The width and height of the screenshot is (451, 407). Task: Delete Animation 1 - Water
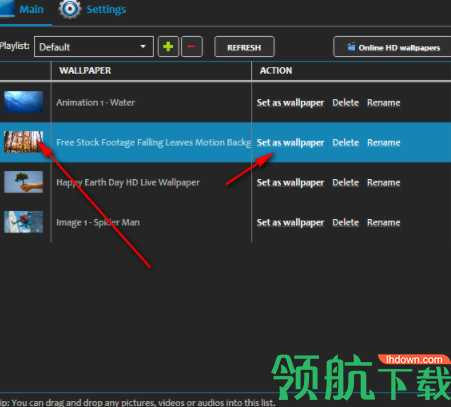[346, 103]
